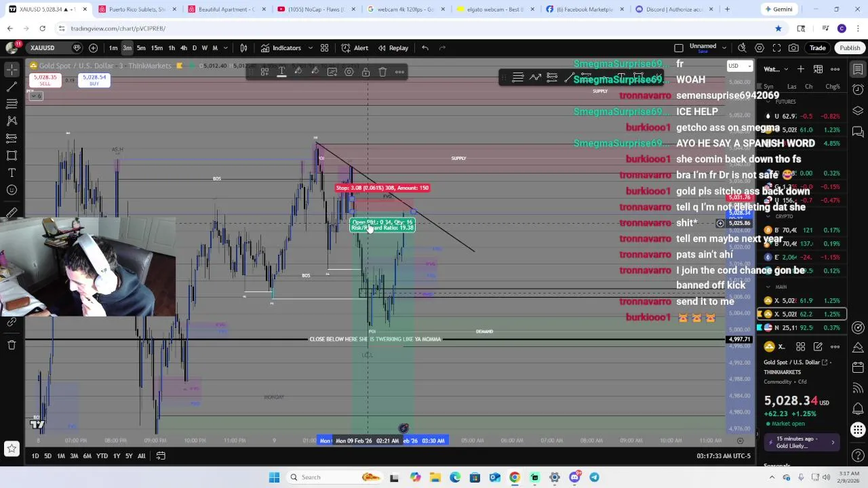This screenshot has width=868, height=488.
Task: Take a chart snapshot with camera icon
Action: point(793,48)
